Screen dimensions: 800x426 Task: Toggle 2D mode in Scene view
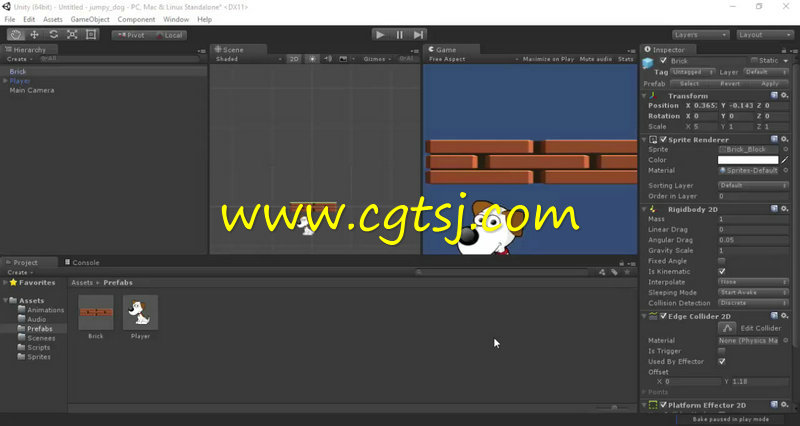tap(294, 59)
